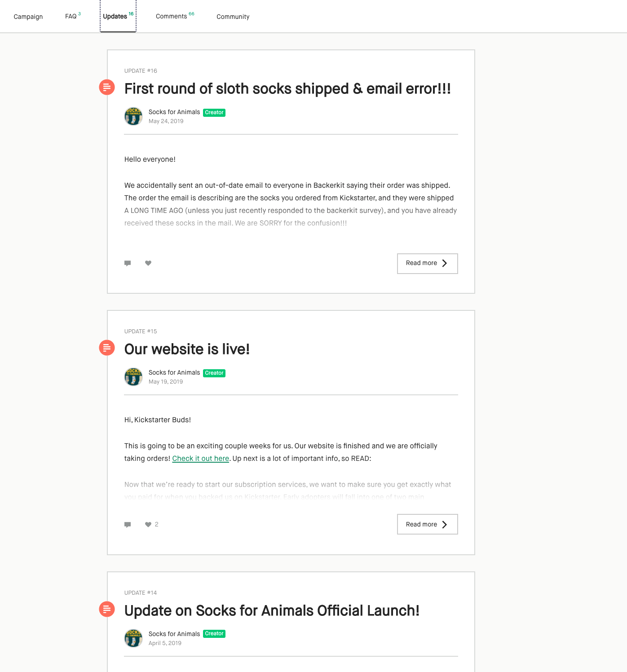This screenshot has height=672, width=627.
Task: Open Socks for Animals avatar on Update #15
Action: pyautogui.click(x=133, y=377)
